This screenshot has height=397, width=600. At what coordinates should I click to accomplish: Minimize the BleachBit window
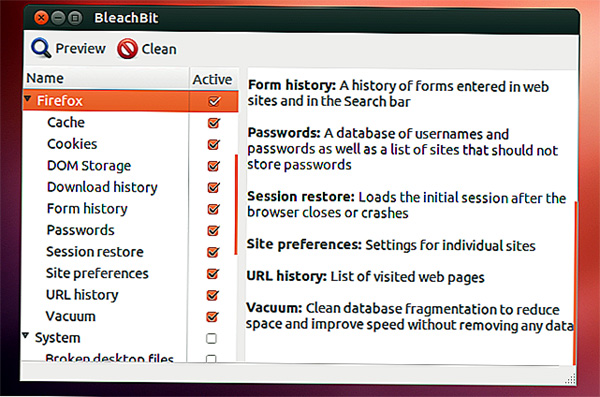click(x=58, y=18)
